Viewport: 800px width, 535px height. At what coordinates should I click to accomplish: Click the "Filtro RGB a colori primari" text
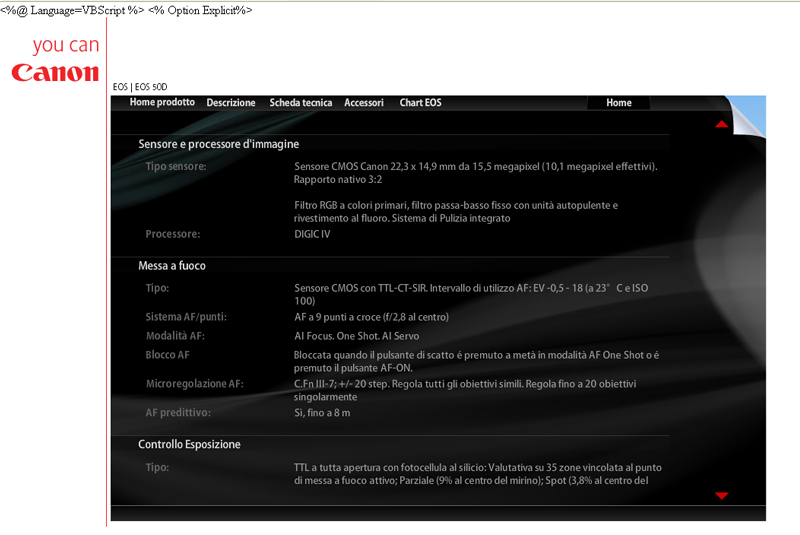(352, 205)
